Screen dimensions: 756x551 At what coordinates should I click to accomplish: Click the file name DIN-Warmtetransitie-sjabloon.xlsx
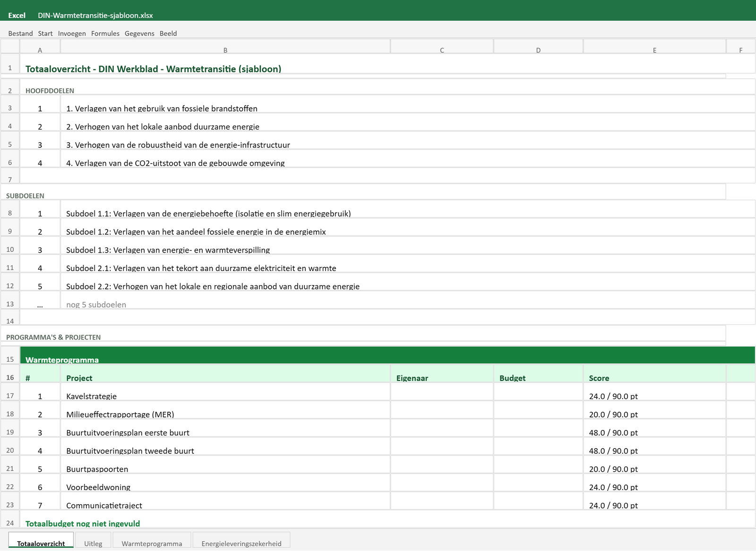click(95, 16)
